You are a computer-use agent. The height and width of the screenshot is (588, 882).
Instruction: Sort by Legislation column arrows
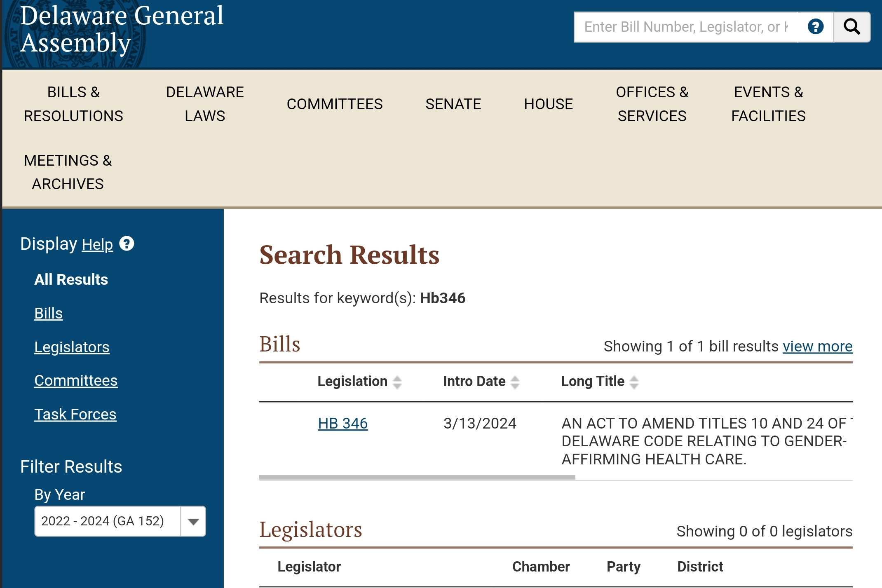tap(397, 382)
